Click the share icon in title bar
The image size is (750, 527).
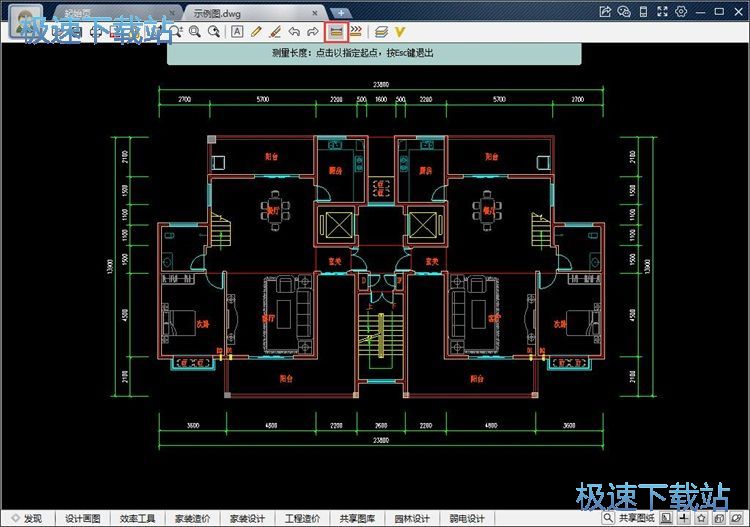click(x=605, y=11)
